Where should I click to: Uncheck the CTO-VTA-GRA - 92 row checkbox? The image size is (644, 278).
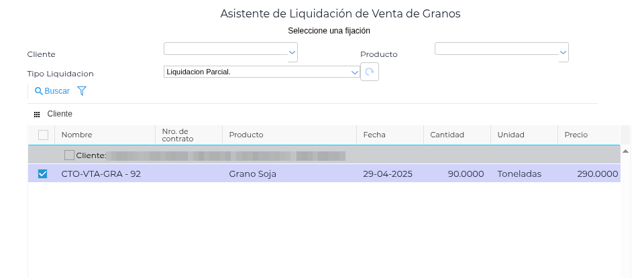tap(43, 174)
